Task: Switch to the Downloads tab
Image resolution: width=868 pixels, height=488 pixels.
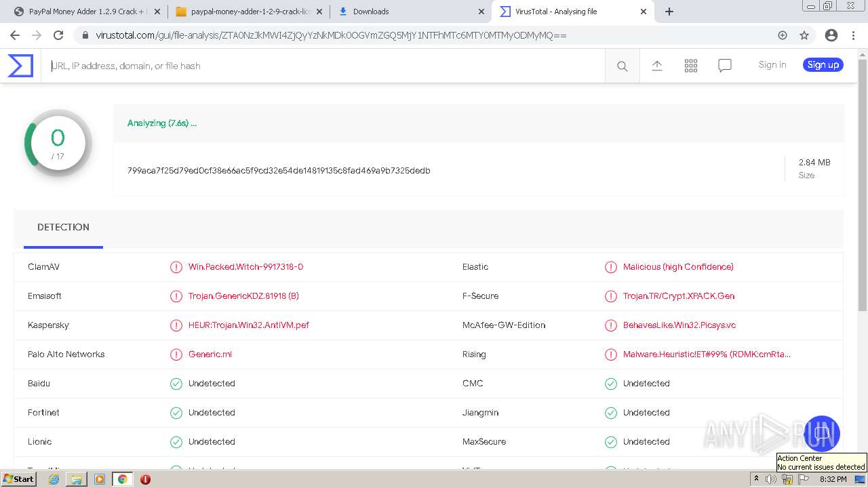Action: coord(411,12)
